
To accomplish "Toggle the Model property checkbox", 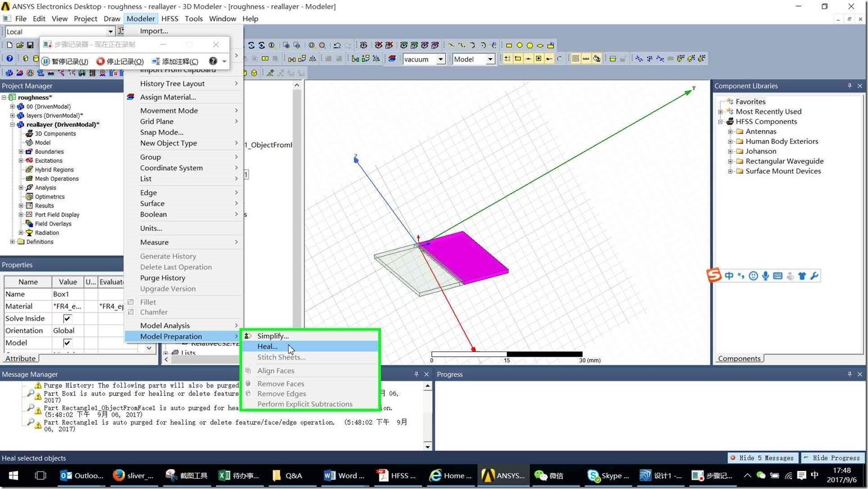I will pos(67,343).
